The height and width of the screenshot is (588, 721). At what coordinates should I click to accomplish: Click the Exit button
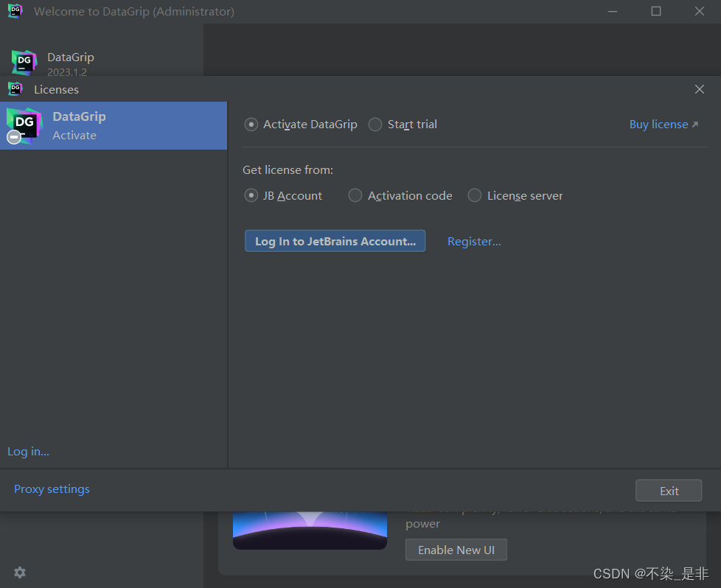669,491
